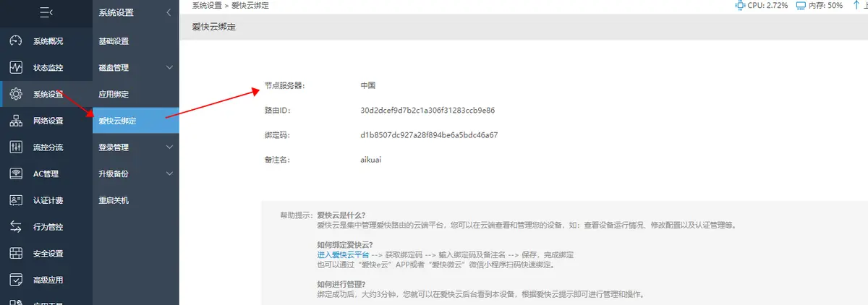The width and height of the screenshot is (868, 305).
Task: Open the 安全设置 menu
Action: [x=46, y=253]
